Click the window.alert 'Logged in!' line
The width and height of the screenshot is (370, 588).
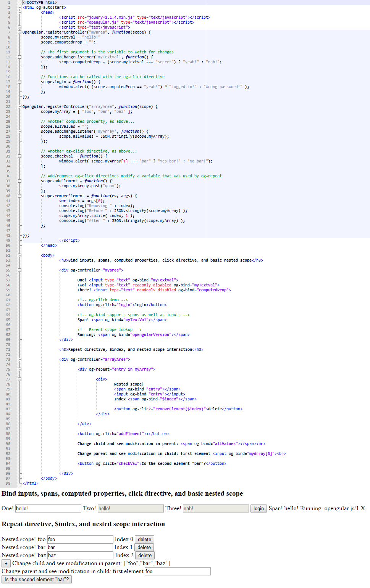coord(154,87)
